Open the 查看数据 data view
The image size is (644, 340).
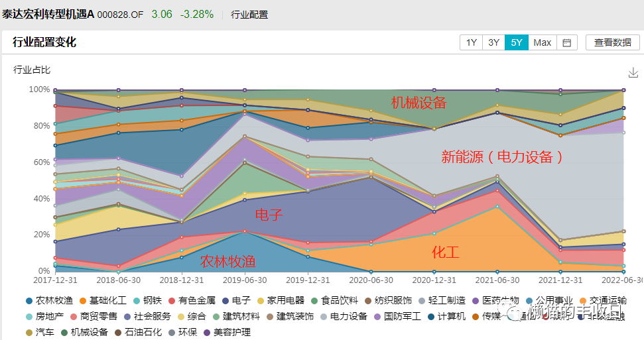(612, 42)
